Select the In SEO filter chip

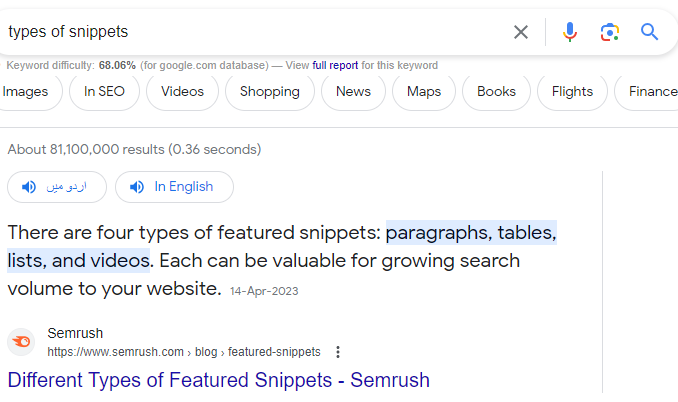tap(104, 92)
